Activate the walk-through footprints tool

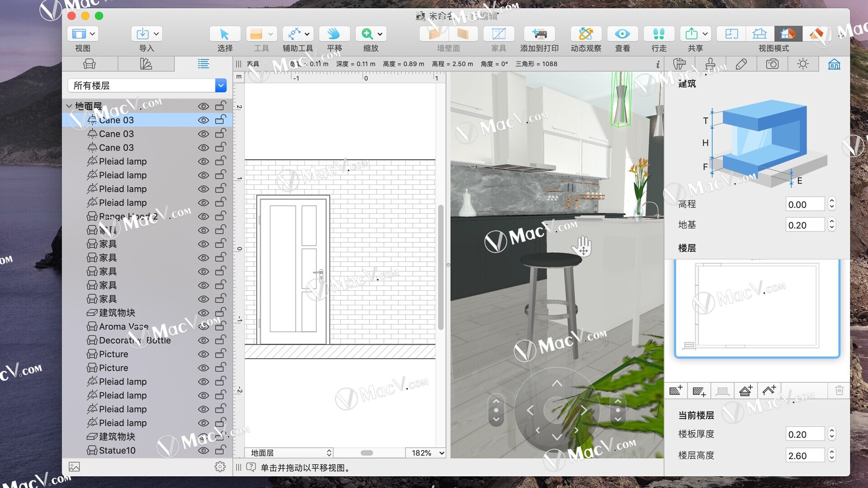[x=659, y=34]
